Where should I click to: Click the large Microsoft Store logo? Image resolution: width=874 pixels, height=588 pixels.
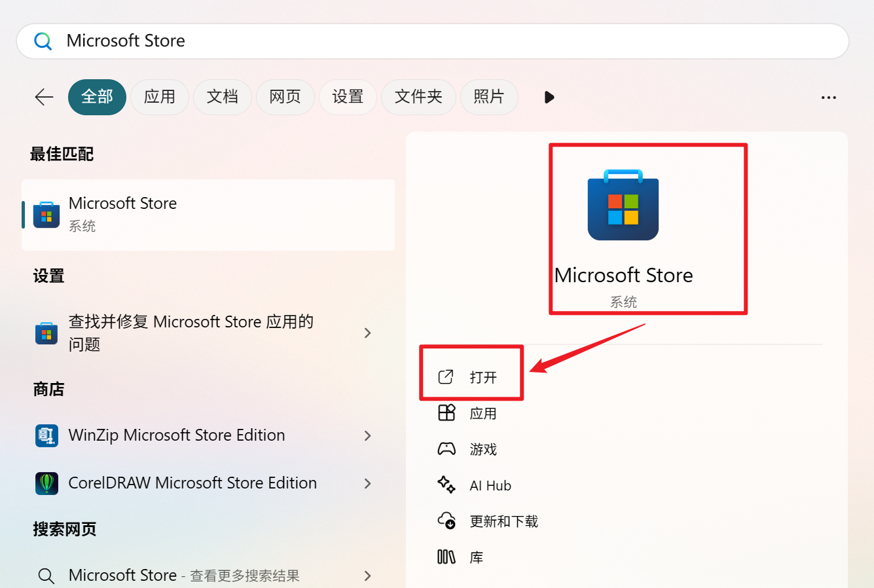623,206
